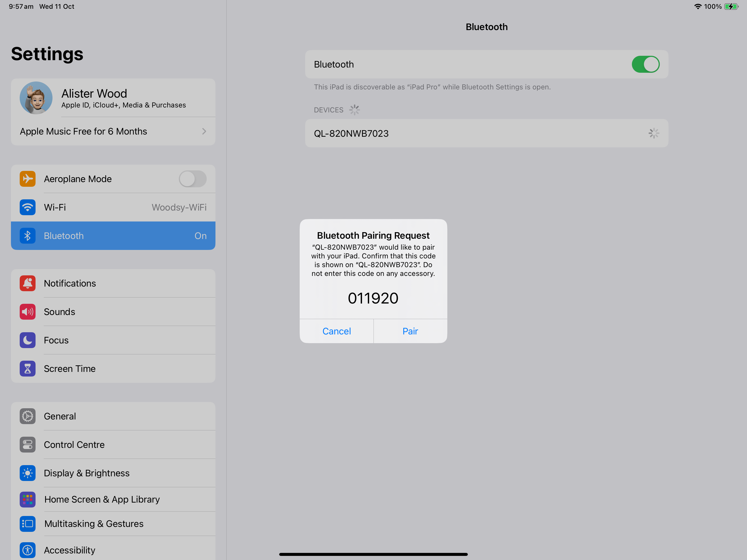Image resolution: width=747 pixels, height=560 pixels.
Task: Tap the Aeroplane Mode orange icon
Action: [28, 179]
